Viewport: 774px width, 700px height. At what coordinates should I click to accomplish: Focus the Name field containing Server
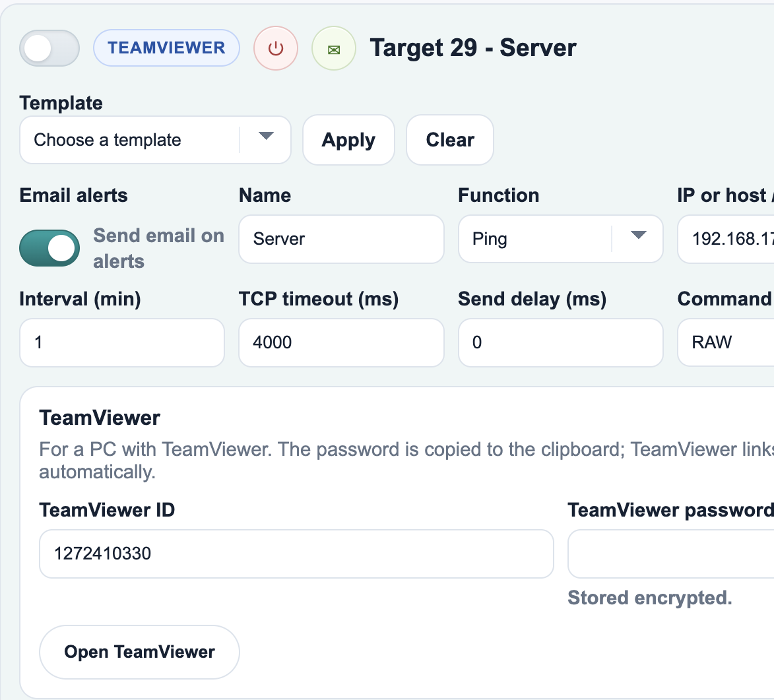(x=341, y=239)
